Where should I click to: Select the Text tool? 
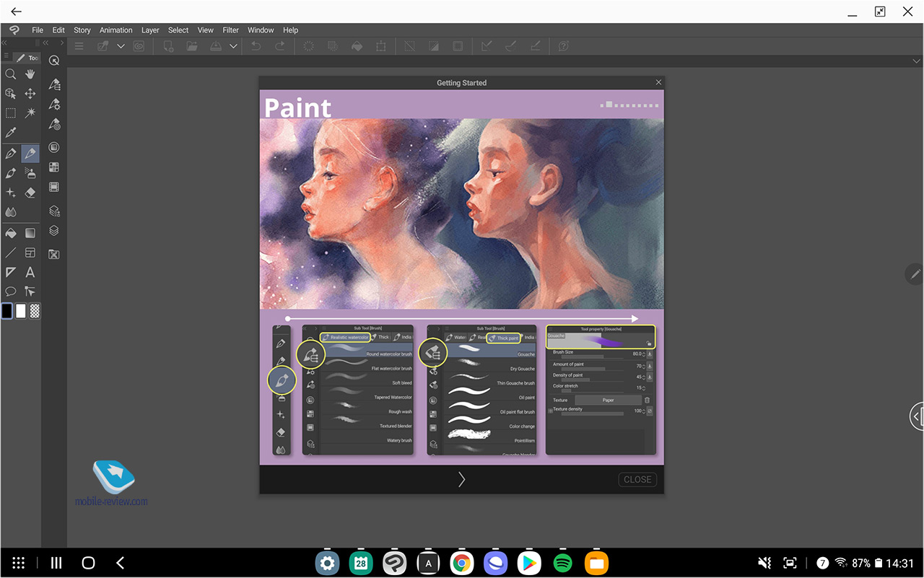(30, 272)
